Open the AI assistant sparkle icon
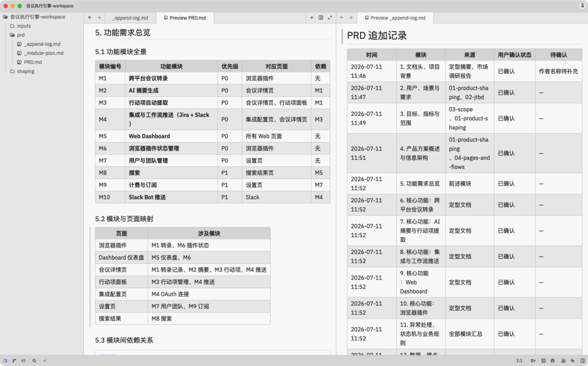 click(x=573, y=361)
